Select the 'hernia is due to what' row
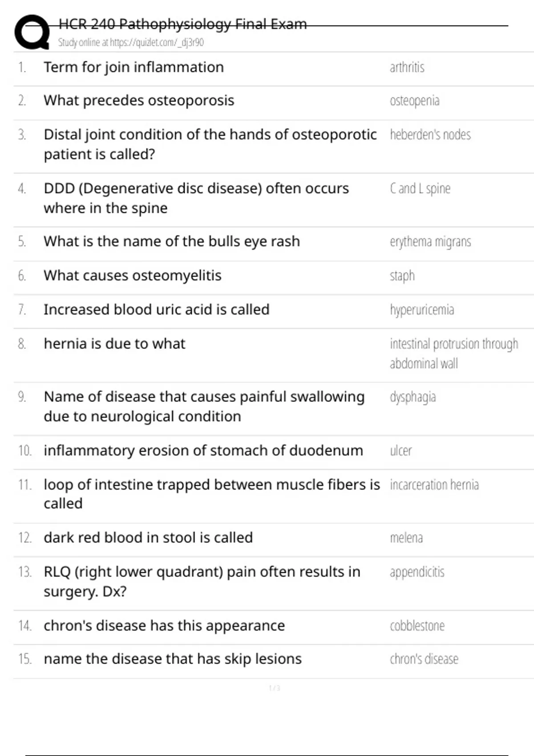Image resolution: width=534 pixels, height=756 pixels. pyautogui.click(x=274, y=355)
